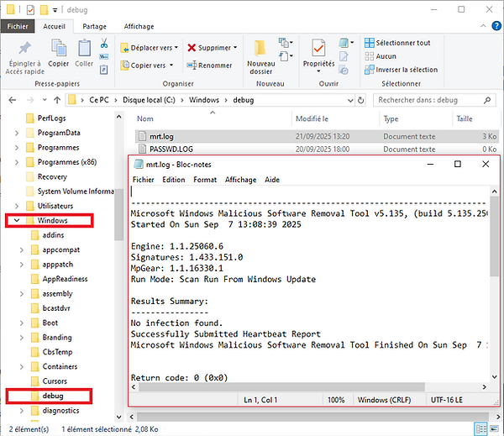This screenshot has width=504, height=436.
Task: Open Notepad Affichage menu
Action: pyautogui.click(x=240, y=180)
